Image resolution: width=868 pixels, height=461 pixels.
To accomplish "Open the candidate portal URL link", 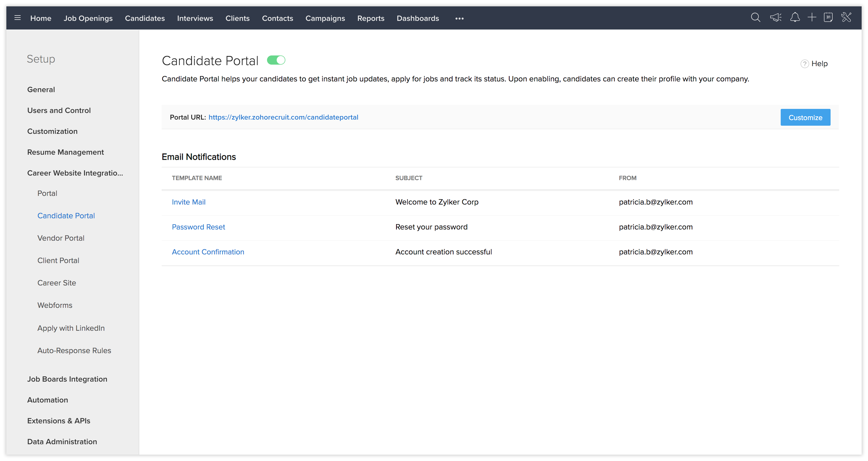I will [283, 117].
